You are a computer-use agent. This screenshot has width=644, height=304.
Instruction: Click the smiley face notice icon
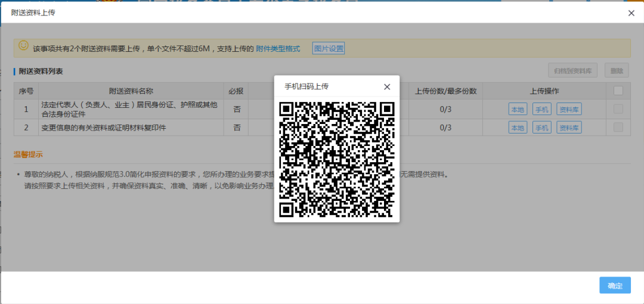coord(24,45)
